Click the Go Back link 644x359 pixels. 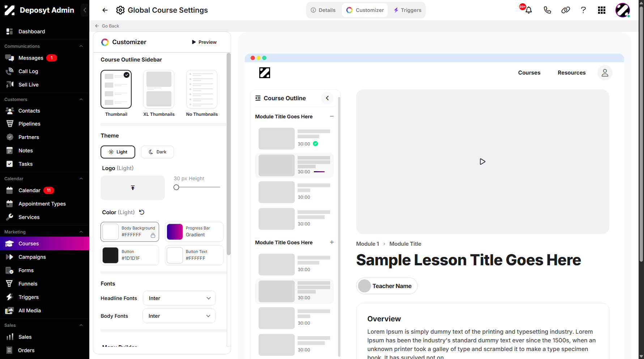[107, 26]
